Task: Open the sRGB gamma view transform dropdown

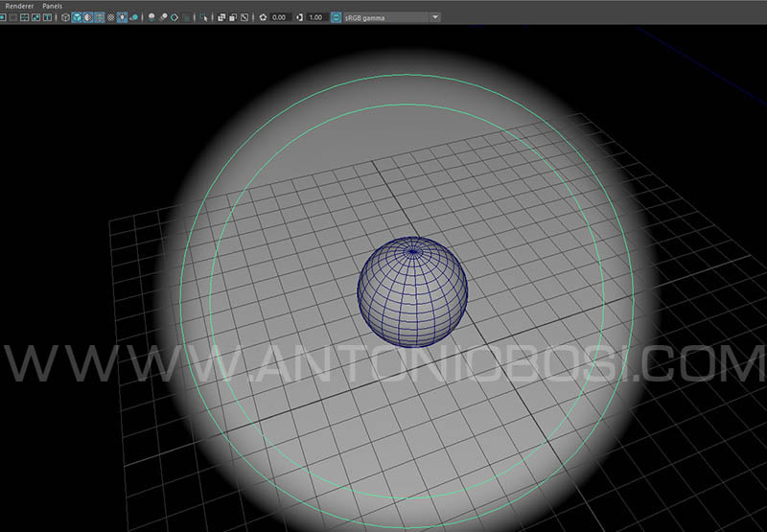Action: click(x=392, y=17)
